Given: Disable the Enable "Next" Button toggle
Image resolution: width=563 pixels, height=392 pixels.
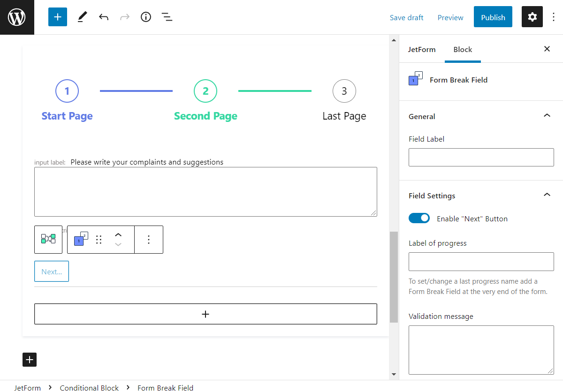Looking at the screenshot, I should pos(419,218).
